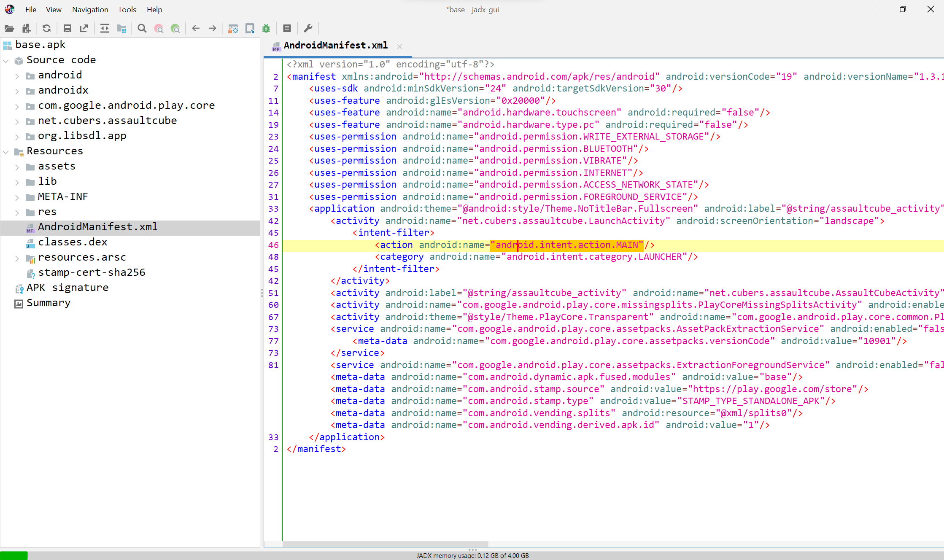Toggle Flatten packages folder icon
Viewport: 944px width, 560px height.
tap(121, 29)
